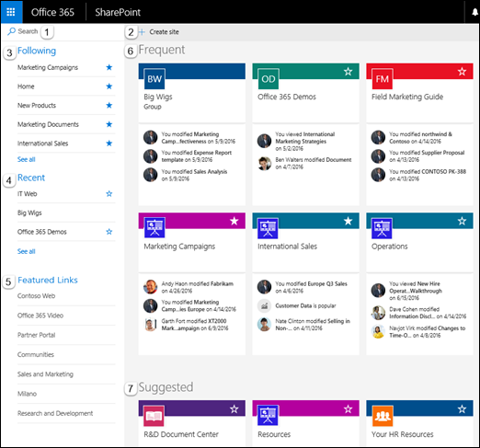The image size is (480, 448).
Task: Toggle star on Operations card
Action: click(x=462, y=221)
